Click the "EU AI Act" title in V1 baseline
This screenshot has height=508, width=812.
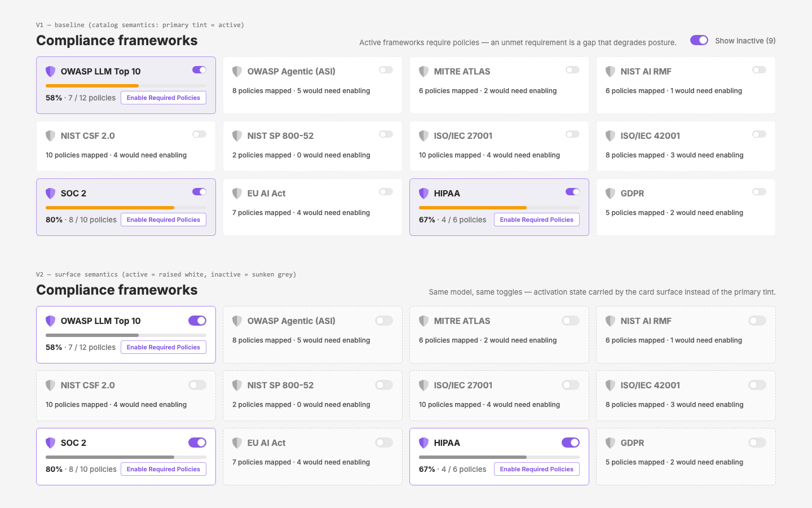266,194
